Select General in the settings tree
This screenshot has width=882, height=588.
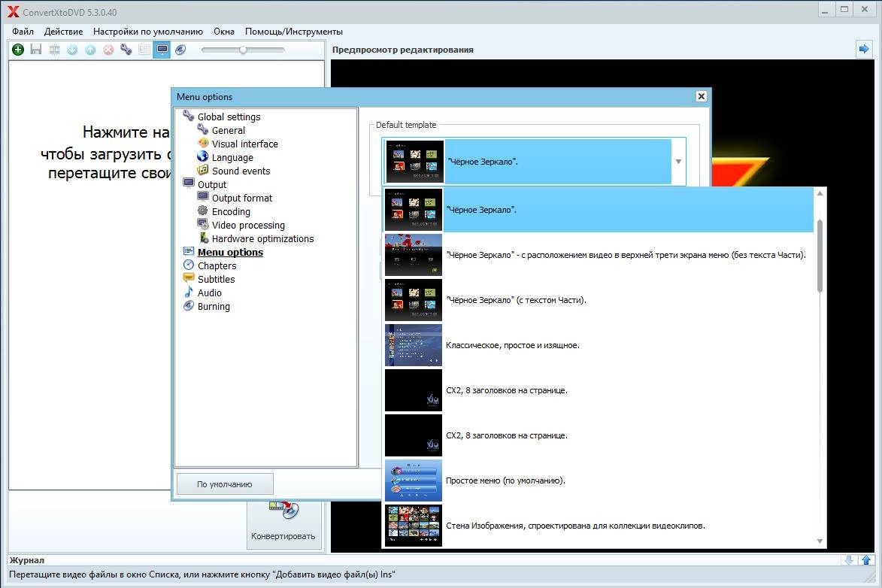229,131
